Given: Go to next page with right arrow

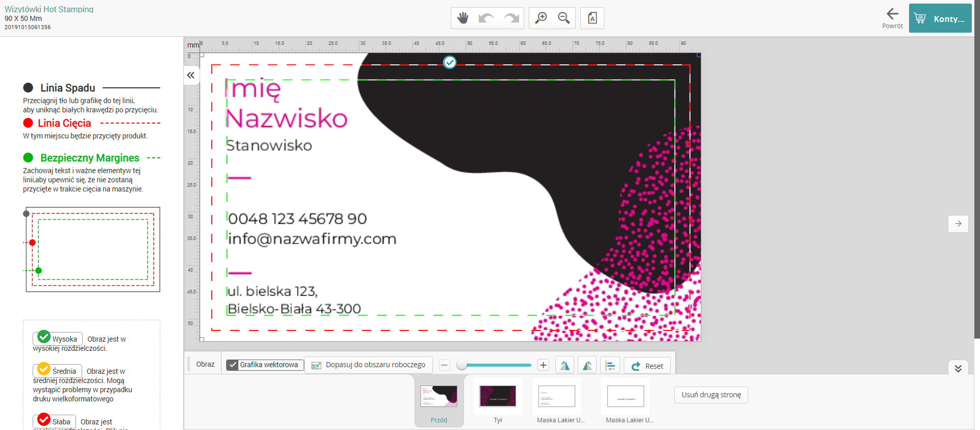Looking at the screenshot, I should (958, 224).
